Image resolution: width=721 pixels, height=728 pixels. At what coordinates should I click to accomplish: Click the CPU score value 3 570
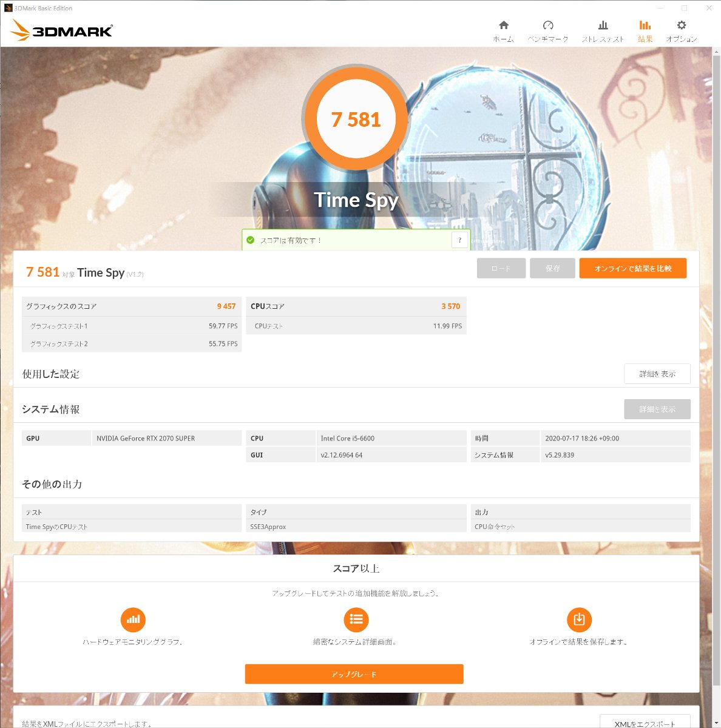coord(451,306)
